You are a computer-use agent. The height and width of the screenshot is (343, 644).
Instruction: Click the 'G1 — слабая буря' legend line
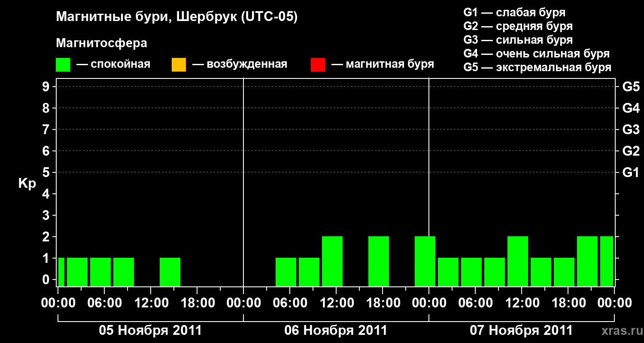click(x=514, y=12)
